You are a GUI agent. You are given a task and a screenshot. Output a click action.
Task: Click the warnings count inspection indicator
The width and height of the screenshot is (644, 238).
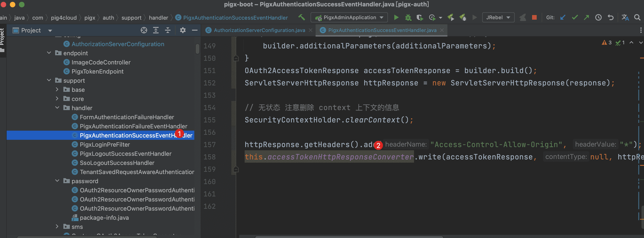click(606, 43)
